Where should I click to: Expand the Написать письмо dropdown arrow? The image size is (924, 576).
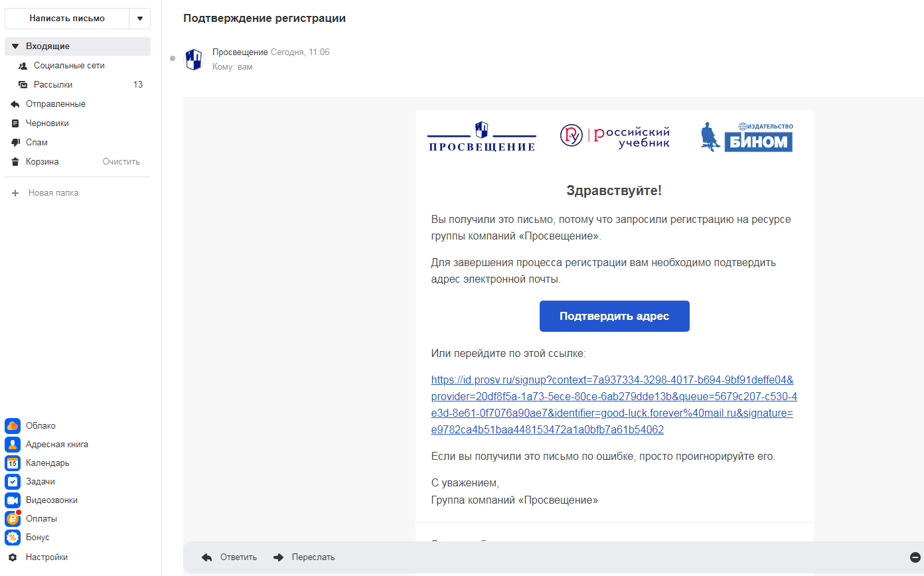click(x=139, y=19)
